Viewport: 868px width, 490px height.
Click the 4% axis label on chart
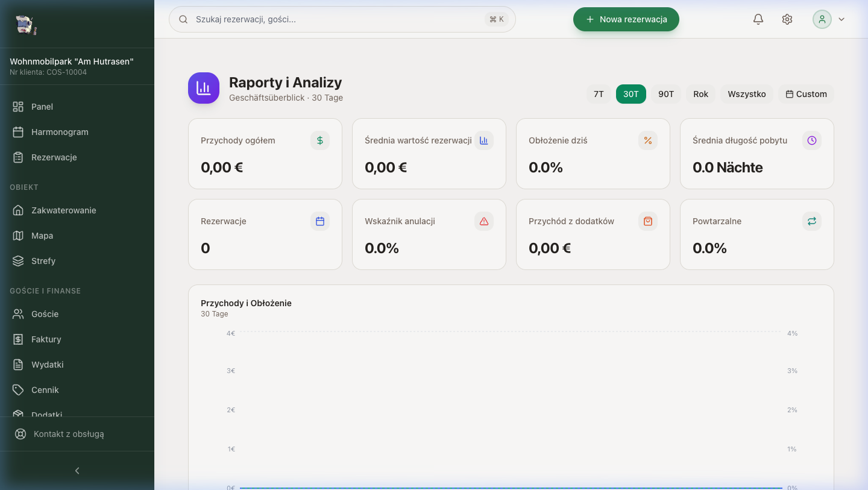pyautogui.click(x=792, y=333)
